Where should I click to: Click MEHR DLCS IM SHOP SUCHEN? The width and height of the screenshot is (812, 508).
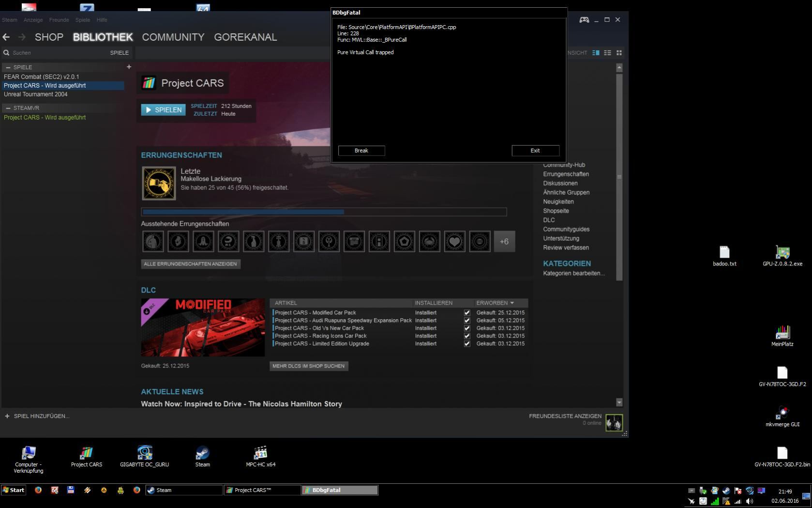309,366
